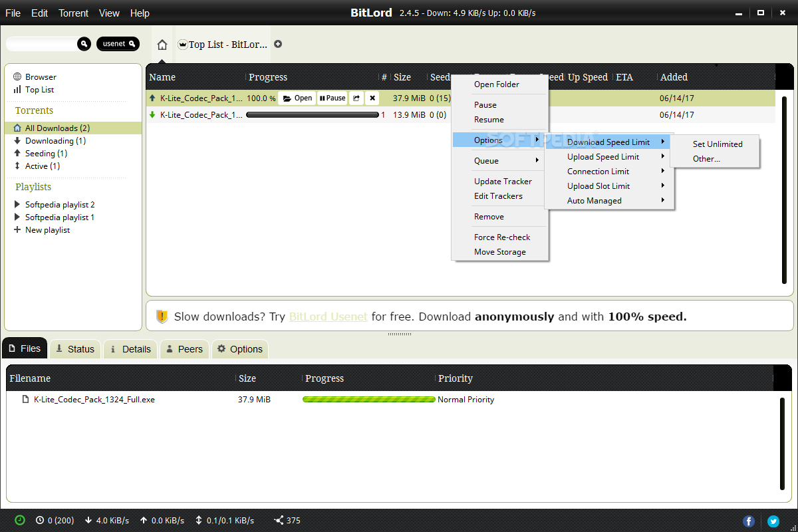This screenshot has width=798, height=532.
Task: Select K-Lite_Codec_Pack_1324_Full.exe file row
Action: click(x=392, y=400)
